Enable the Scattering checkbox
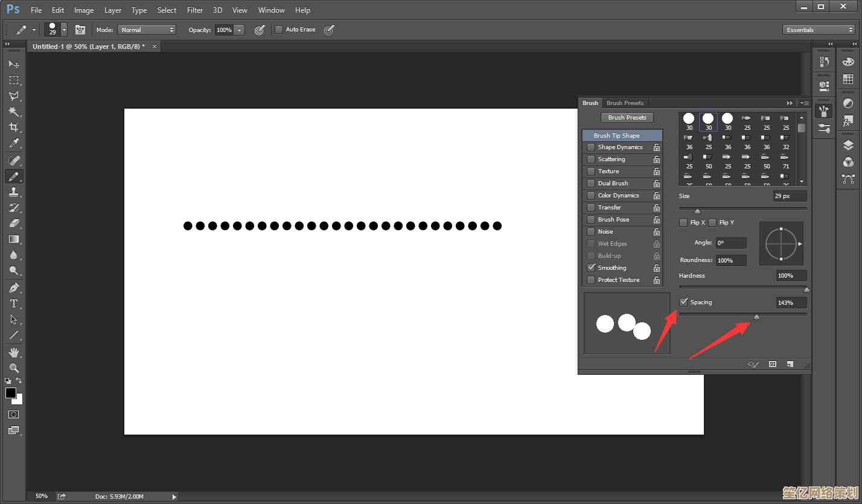 pyautogui.click(x=591, y=159)
